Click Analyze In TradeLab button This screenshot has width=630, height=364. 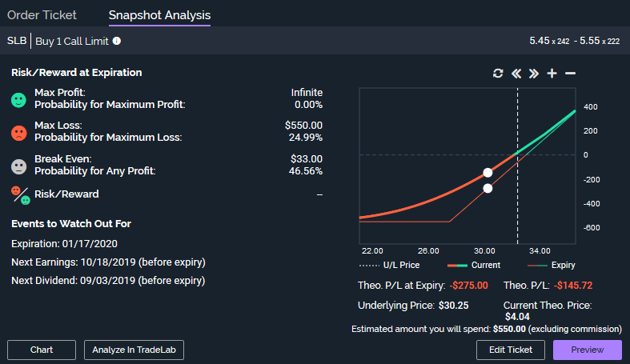click(134, 350)
